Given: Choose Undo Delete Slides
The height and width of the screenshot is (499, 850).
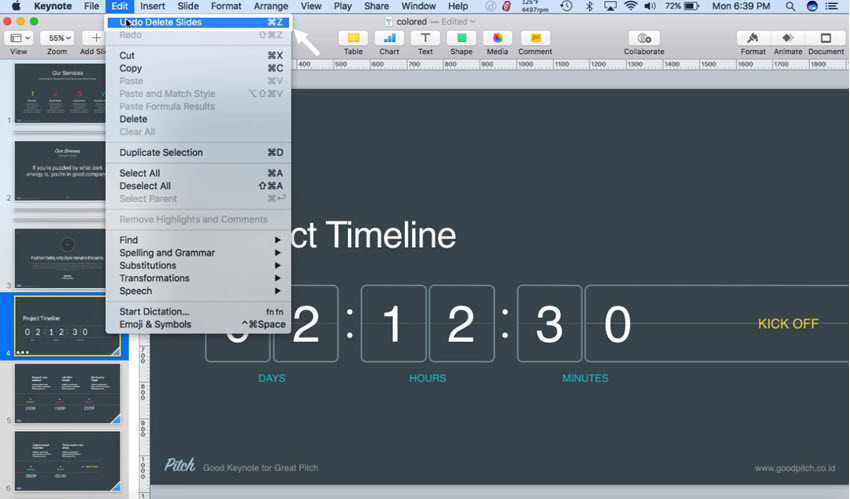Looking at the screenshot, I should click(198, 22).
